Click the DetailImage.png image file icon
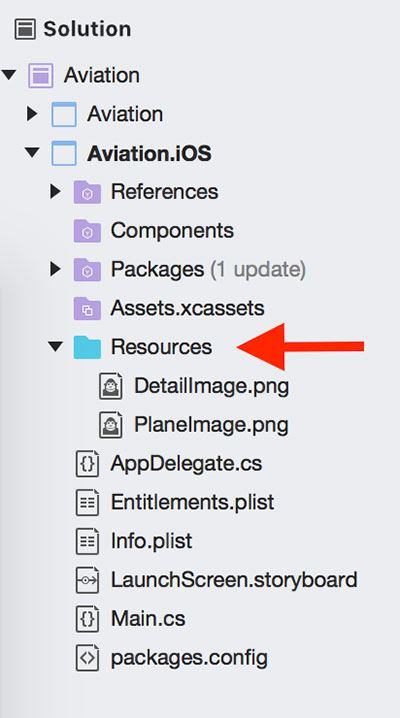Image resolution: width=400 pixels, height=718 pixels. click(111, 386)
